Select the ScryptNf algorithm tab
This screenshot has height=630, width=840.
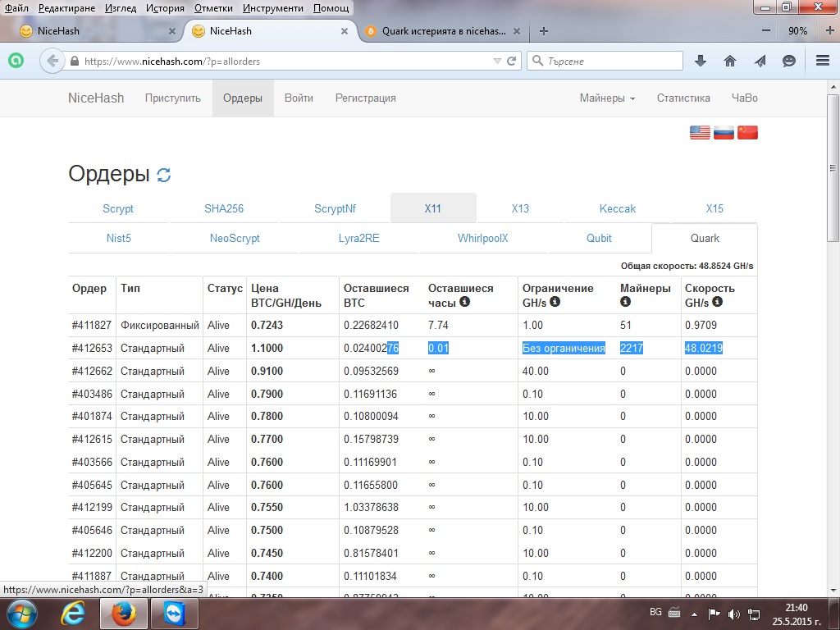click(x=335, y=208)
